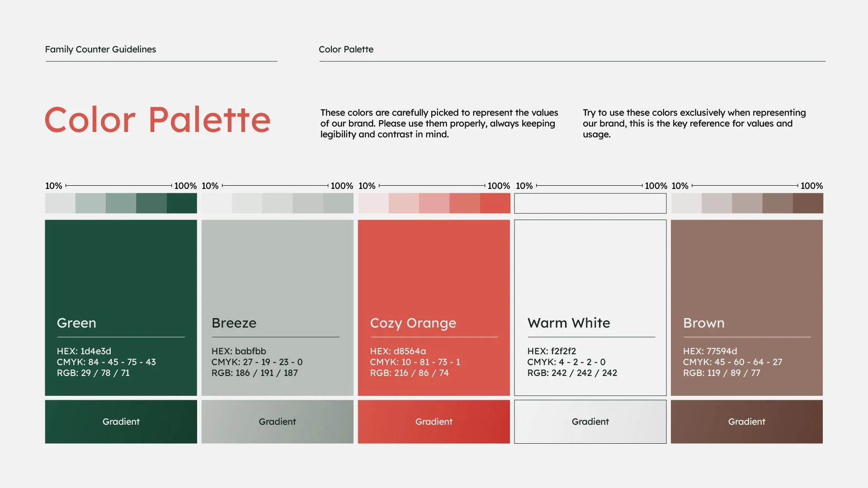Viewport: 868px width, 488px height.
Task: Click the Breeze gradient button
Action: click(277, 422)
